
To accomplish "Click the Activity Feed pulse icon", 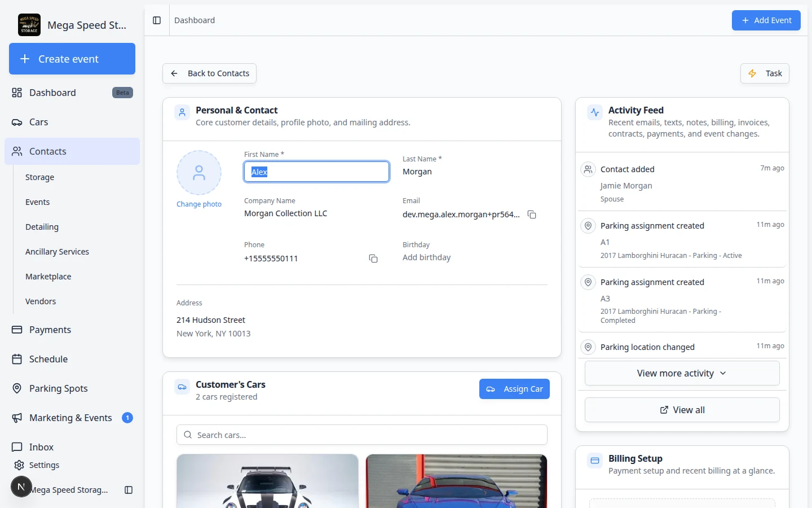I will (595, 112).
